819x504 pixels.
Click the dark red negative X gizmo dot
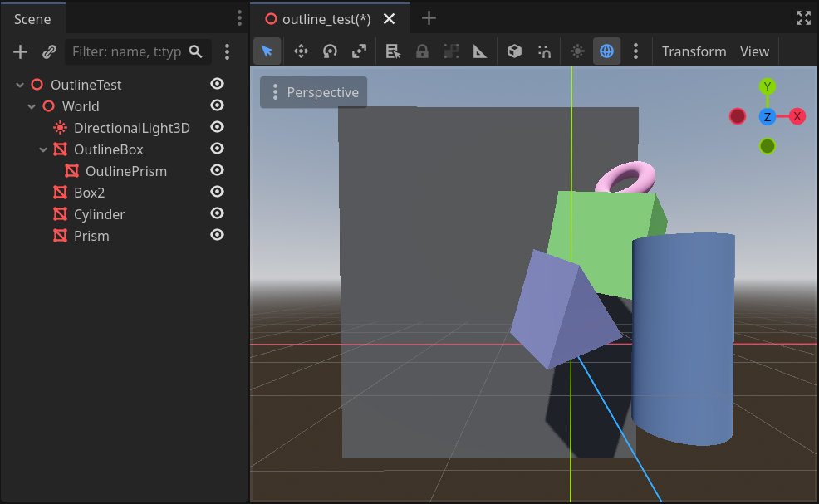[737, 116]
